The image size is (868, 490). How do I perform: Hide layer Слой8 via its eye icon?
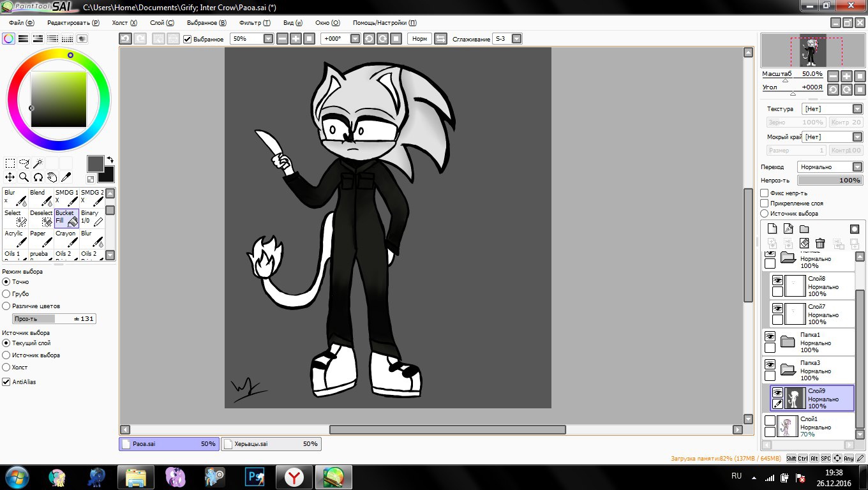pyautogui.click(x=777, y=280)
